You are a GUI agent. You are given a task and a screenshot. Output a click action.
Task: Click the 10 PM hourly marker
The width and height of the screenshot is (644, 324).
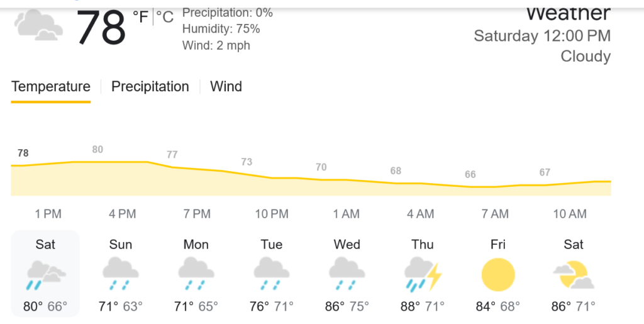click(x=272, y=214)
